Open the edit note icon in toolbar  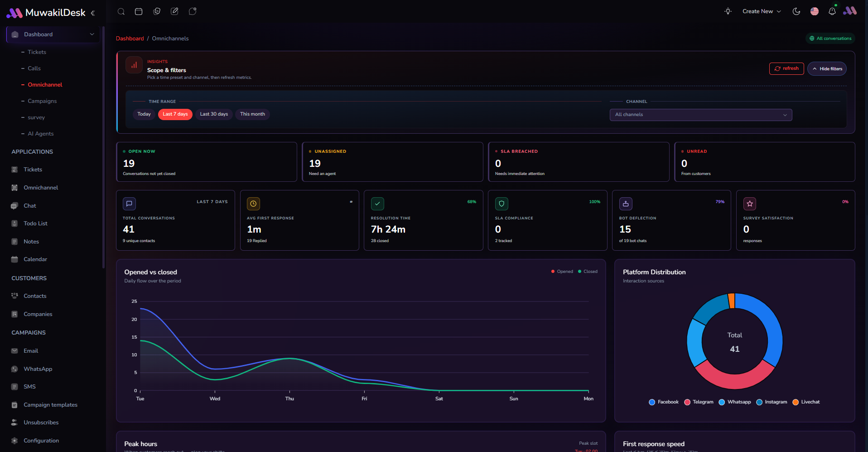[174, 11]
